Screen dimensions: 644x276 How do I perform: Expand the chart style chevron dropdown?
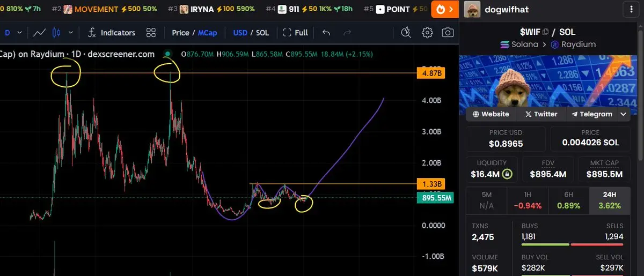(72, 33)
